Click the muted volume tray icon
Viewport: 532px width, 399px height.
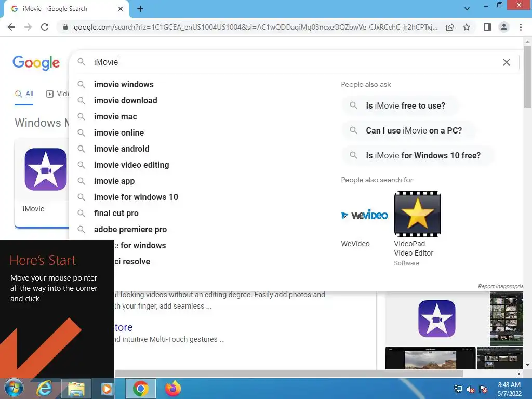click(x=471, y=389)
